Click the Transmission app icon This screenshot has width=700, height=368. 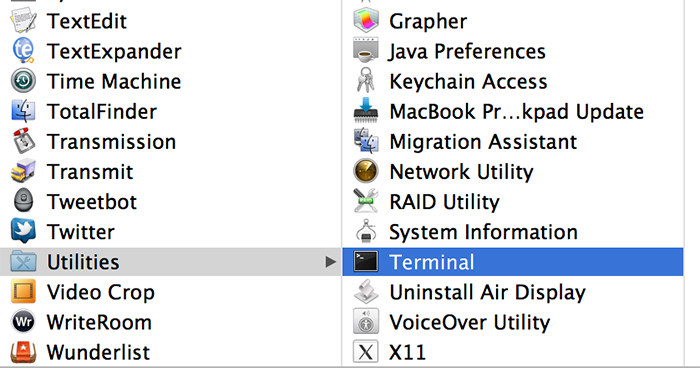[x=23, y=141]
